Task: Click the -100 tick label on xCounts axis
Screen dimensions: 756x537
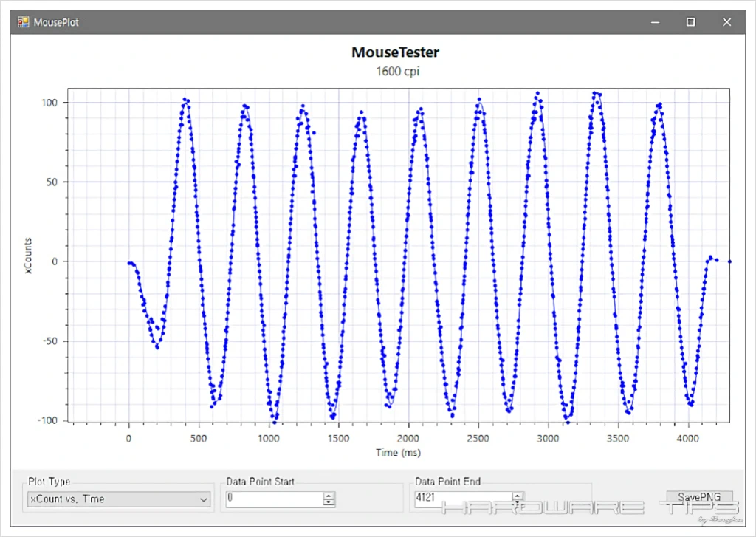Action: click(47, 421)
